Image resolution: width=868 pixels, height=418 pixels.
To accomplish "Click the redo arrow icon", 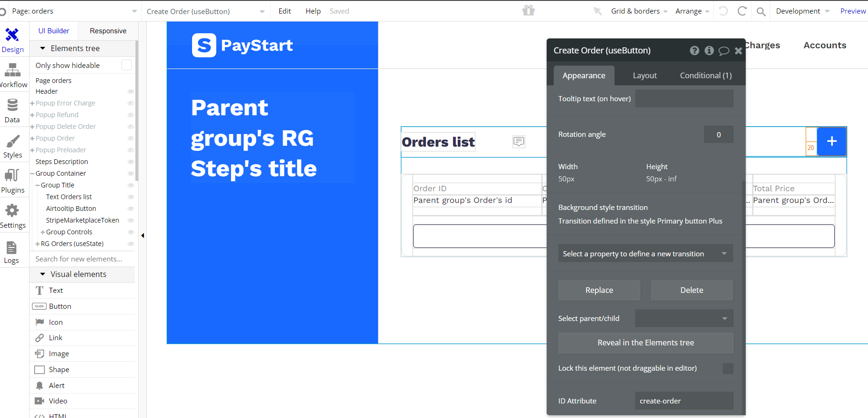I will click(742, 11).
